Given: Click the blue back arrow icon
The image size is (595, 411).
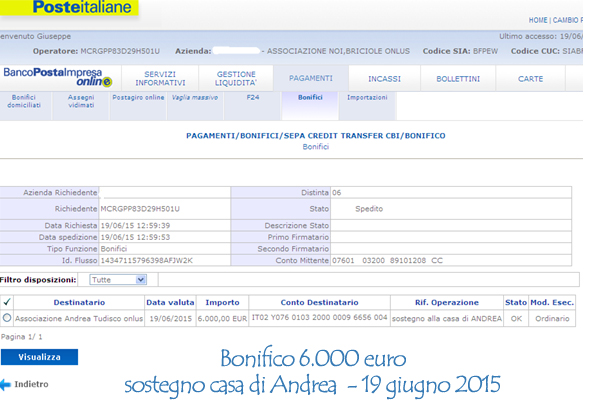Looking at the screenshot, I should point(5,384).
